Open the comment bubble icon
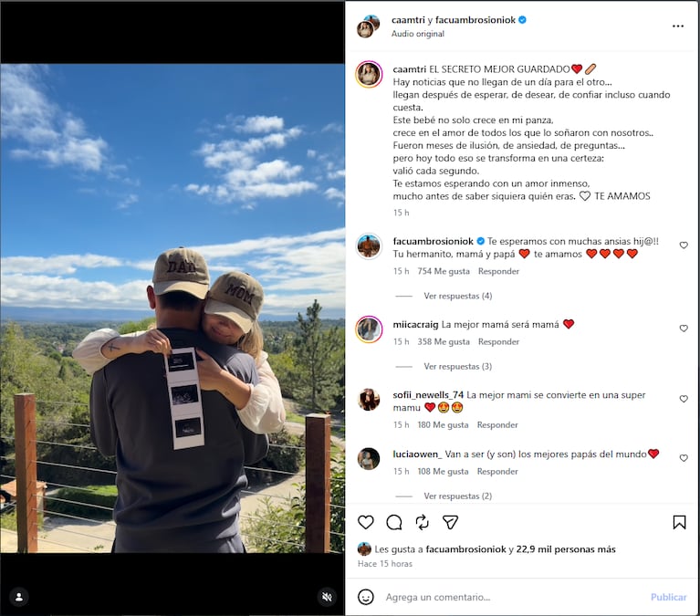This screenshot has height=616, width=700. [394, 522]
